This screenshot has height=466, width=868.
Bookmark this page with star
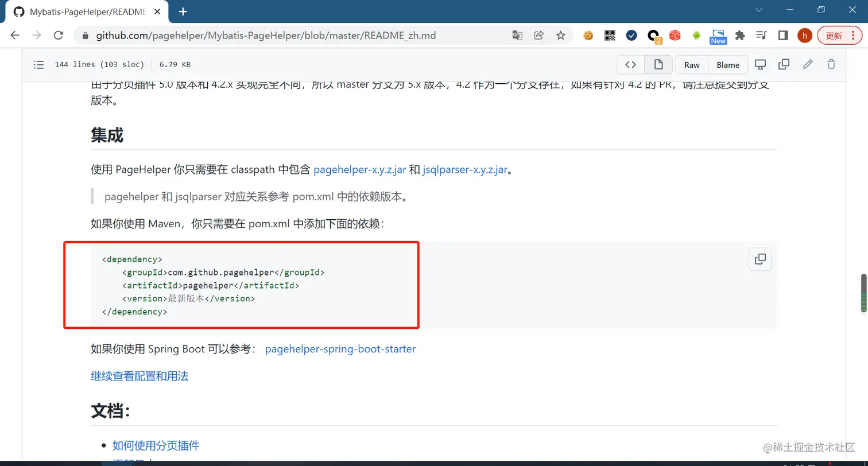click(x=561, y=36)
